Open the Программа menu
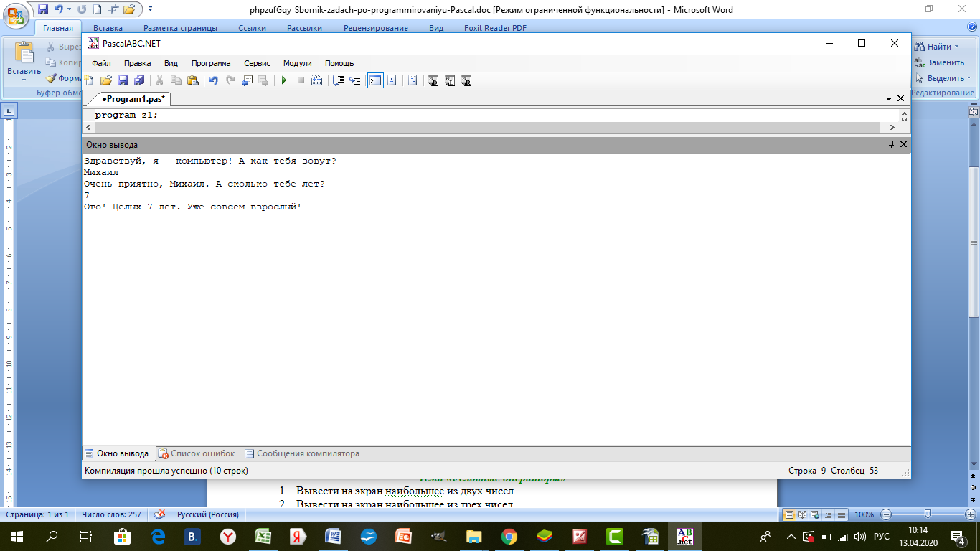This screenshot has height=551, width=980. (211, 63)
